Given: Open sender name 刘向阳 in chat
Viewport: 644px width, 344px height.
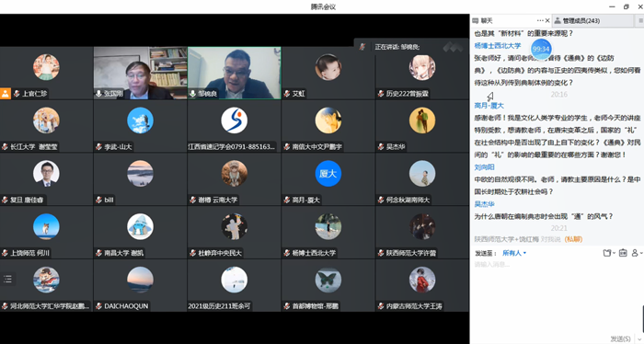Looking at the screenshot, I should tap(484, 167).
